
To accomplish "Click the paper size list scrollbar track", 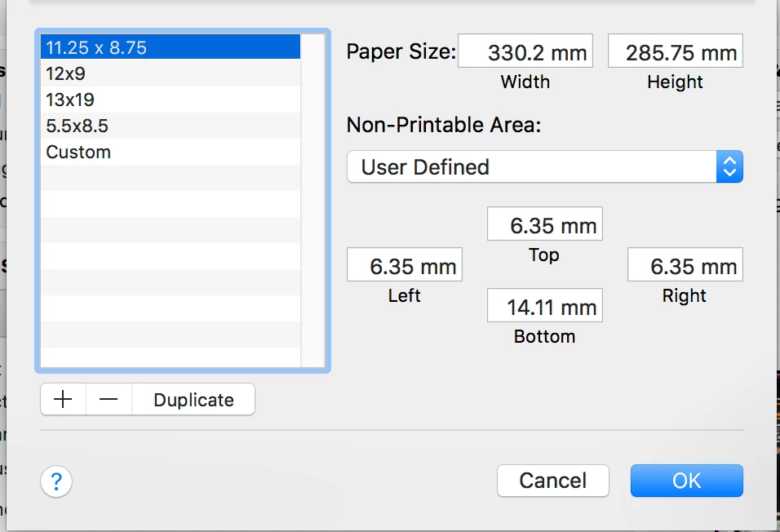I will coord(312,201).
